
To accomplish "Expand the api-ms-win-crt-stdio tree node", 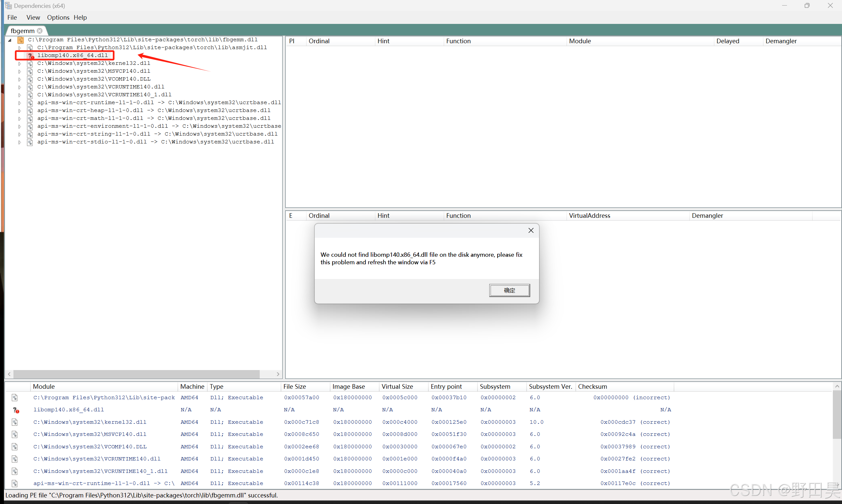I will click(x=20, y=142).
